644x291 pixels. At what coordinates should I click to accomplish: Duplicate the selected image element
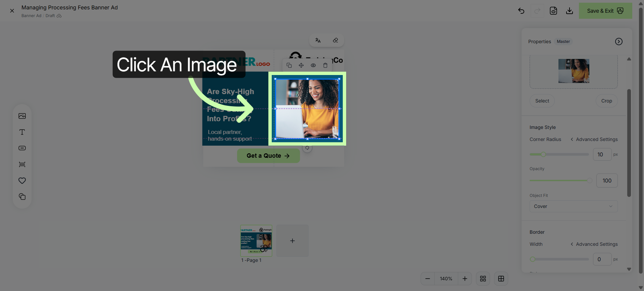point(289,65)
